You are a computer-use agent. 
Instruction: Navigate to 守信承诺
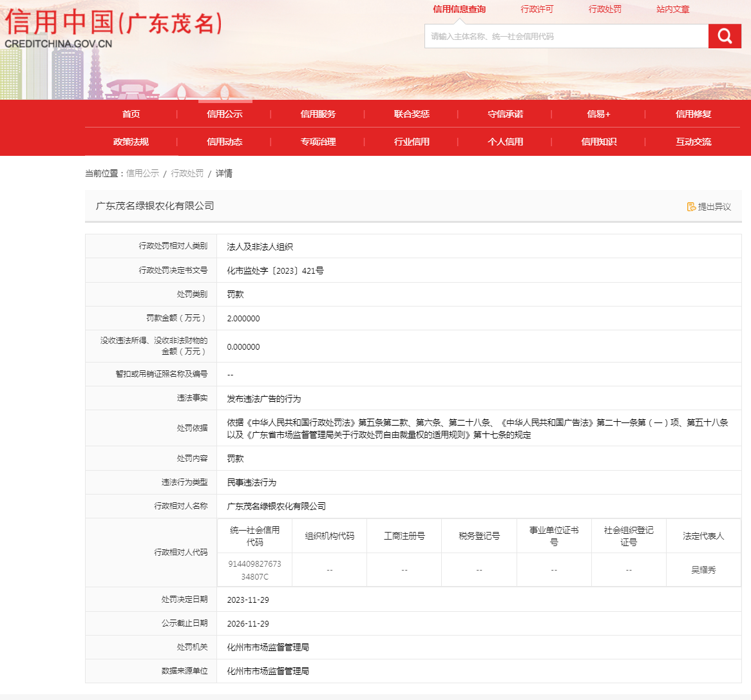click(x=506, y=114)
